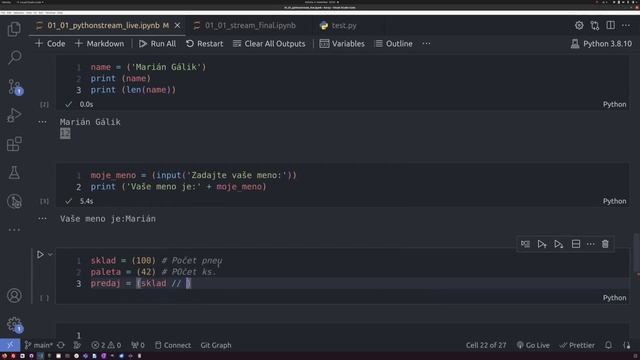Viewport: 640px width, 360px height.
Task: Execute above cells icon in cell toolbar
Action: click(x=542, y=244)
